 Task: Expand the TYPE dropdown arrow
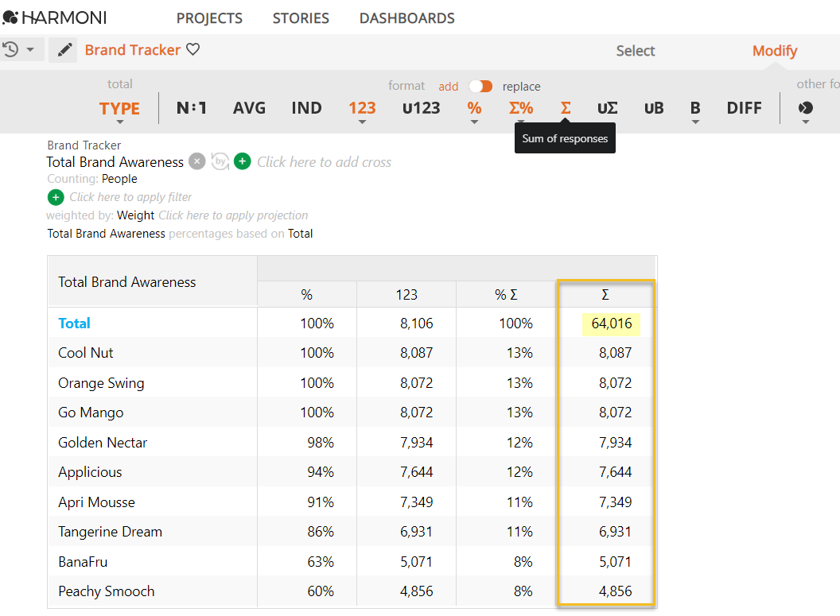[x=119, y=122]
